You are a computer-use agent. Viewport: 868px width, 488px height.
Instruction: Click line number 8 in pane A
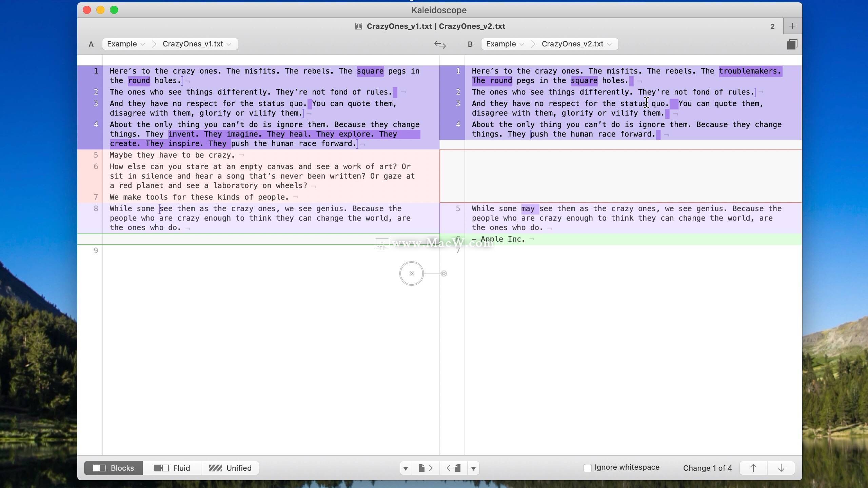click(96, 209)
